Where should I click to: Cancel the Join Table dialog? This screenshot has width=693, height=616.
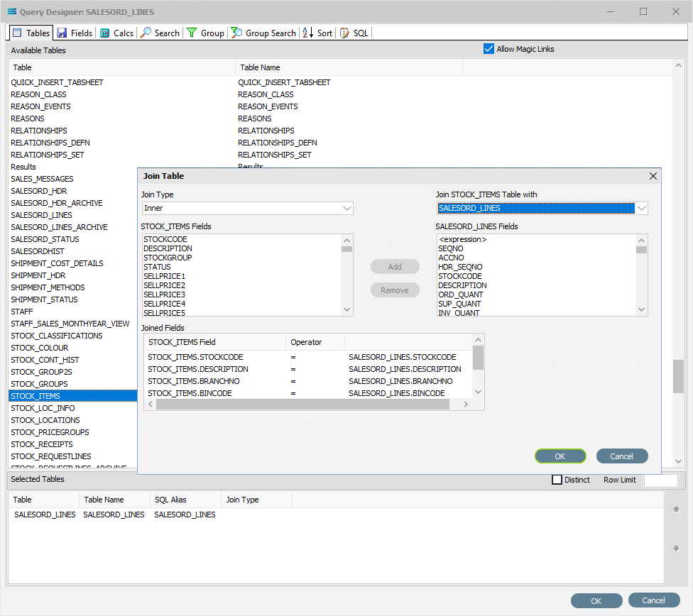click(x=622, y=456)
